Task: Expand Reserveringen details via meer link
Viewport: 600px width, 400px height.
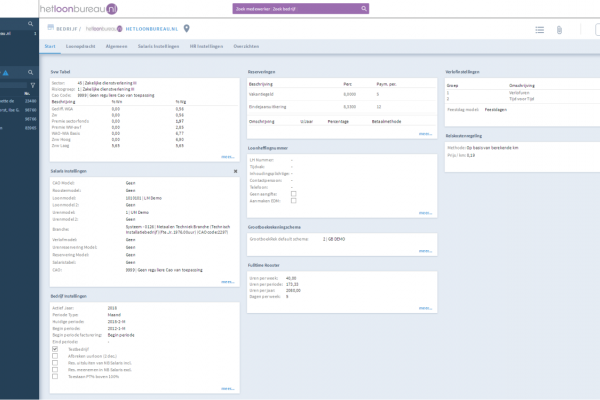Action: pos(425,132)
